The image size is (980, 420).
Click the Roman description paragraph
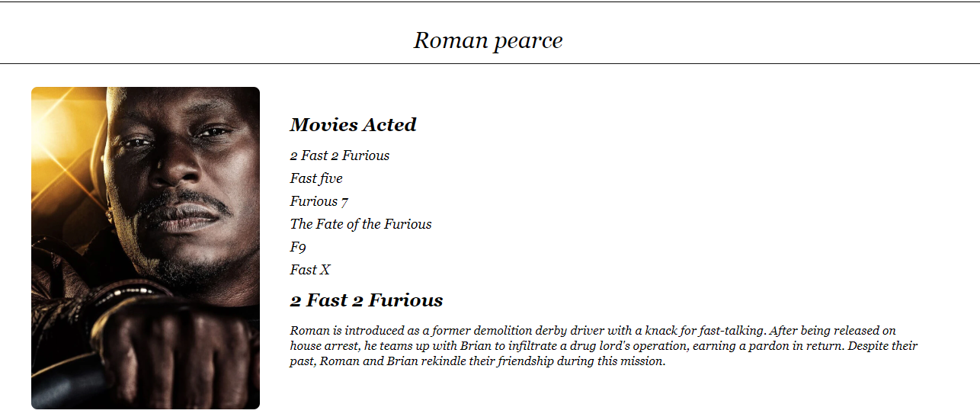(604, 346)
